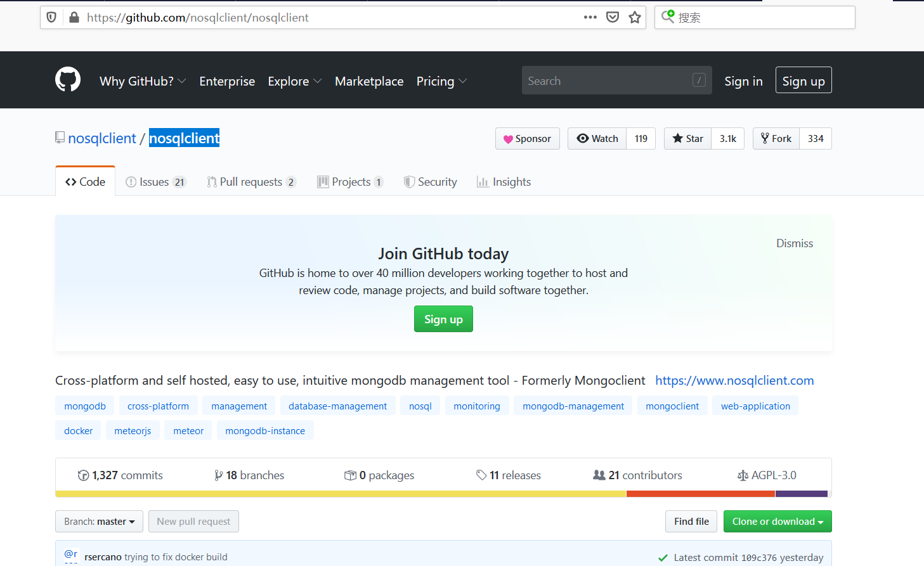924x566 pixels.
Task: Open the https://www.nosqlclient.com link
Action: tap(734, 380)
